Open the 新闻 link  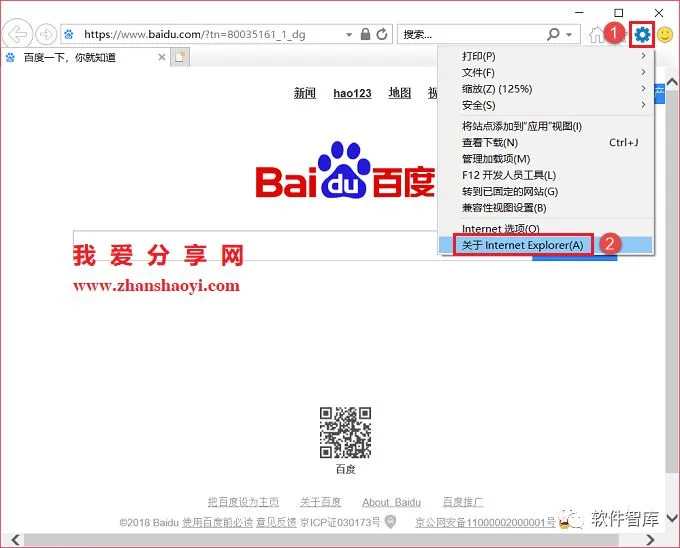click(x=305, y=93)
